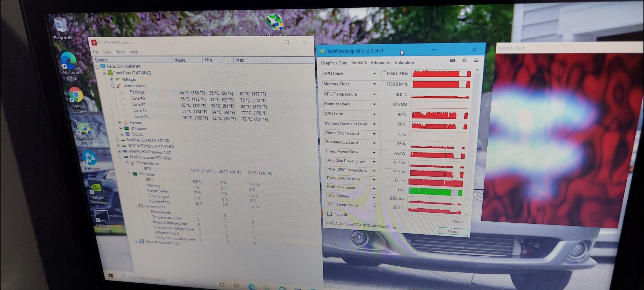Image resolution: width=644 pixels, height=290 pixels.
Task: Open the GPU Load sensor dropdown
Action: [374, 114]
